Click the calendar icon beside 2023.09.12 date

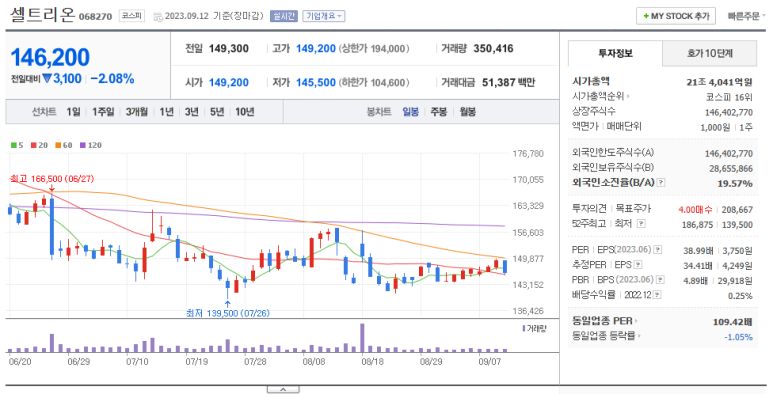point(158,17)
